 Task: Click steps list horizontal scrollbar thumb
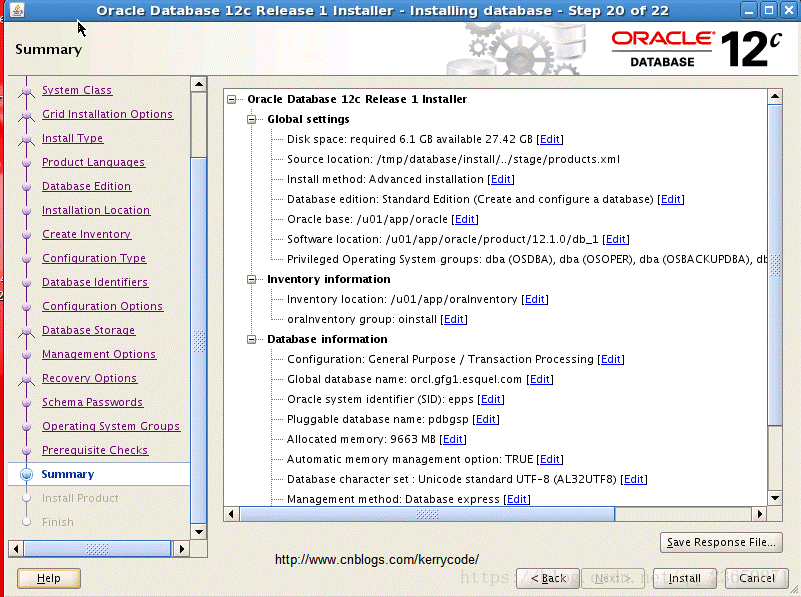97,550
